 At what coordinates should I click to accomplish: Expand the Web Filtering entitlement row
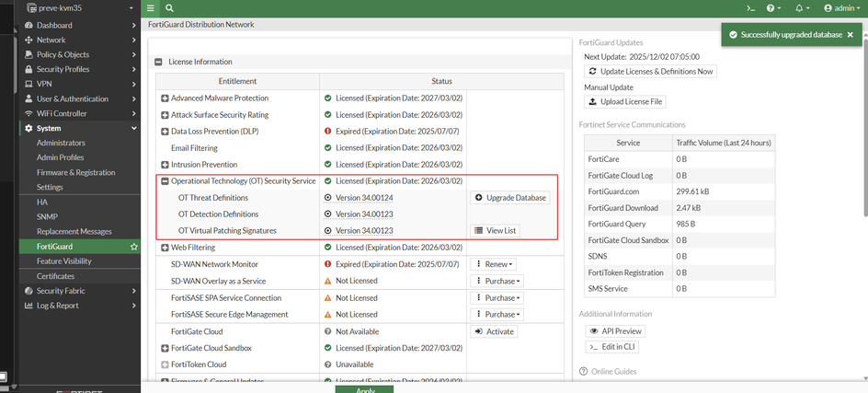pyautogui.click(x=166, y=248)
